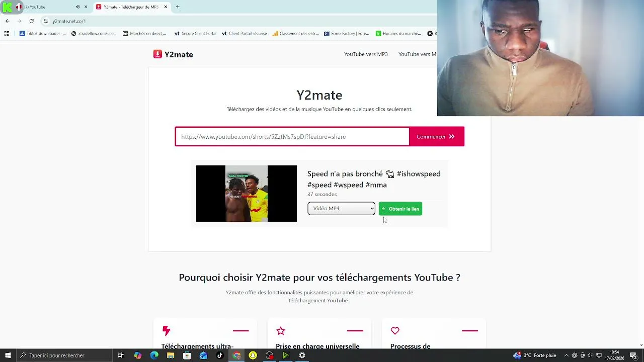This screenshot has height=362, width=644.
Task: Expand the Vidéo MP4 format dropdown
Action: (341, 209)
